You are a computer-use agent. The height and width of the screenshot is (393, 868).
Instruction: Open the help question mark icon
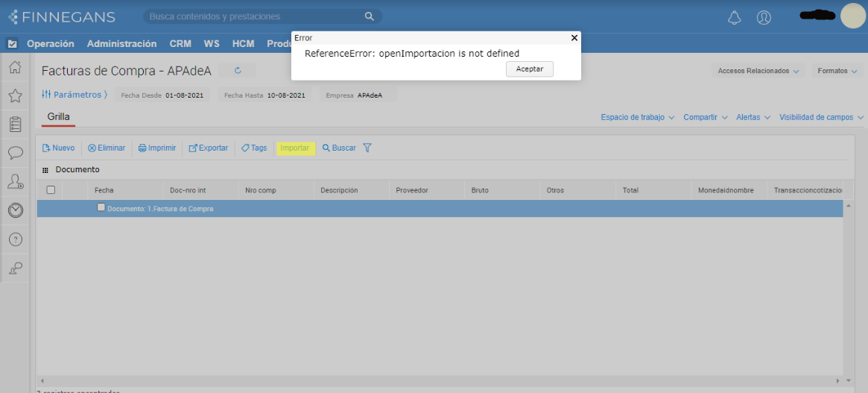coord(15,239)
